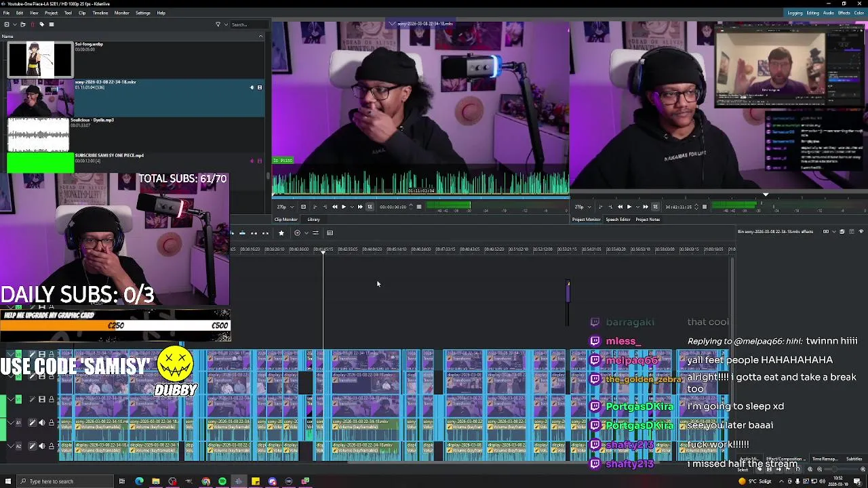Open the Add Clip icon in project bin
Image resolution: width=868 pixels, height=488 pixels.
pos(7,24)
